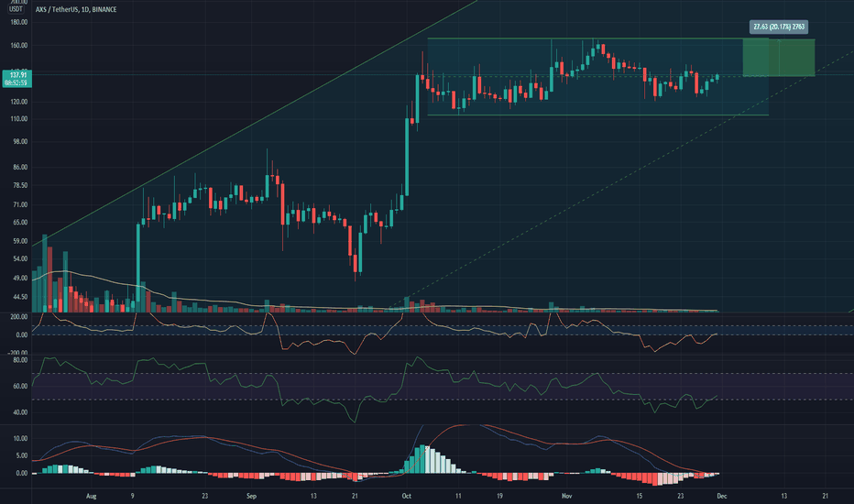Click the 137.91 current price tag
Image resolution: width=854 pixels, height=504 pixels.
(18, 75)
